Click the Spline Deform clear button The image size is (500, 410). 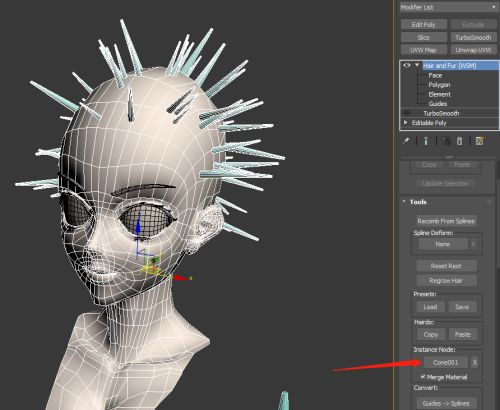pos(473,244)
